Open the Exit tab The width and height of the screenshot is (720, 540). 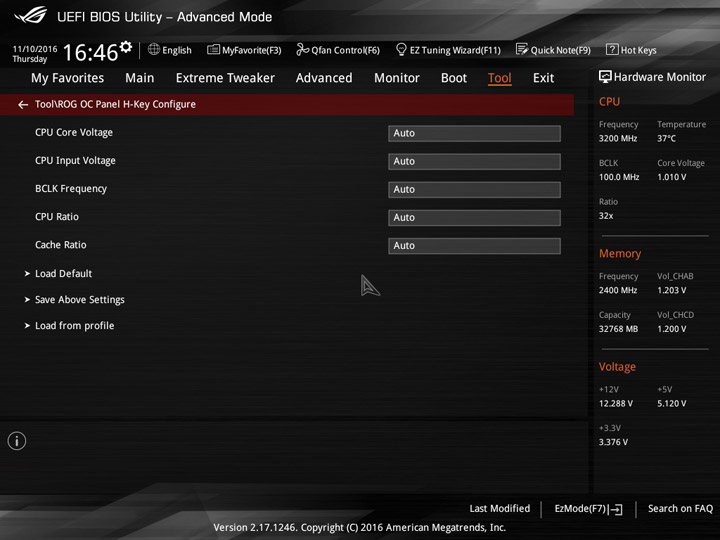pyautogui.click(x=543, y=78)
